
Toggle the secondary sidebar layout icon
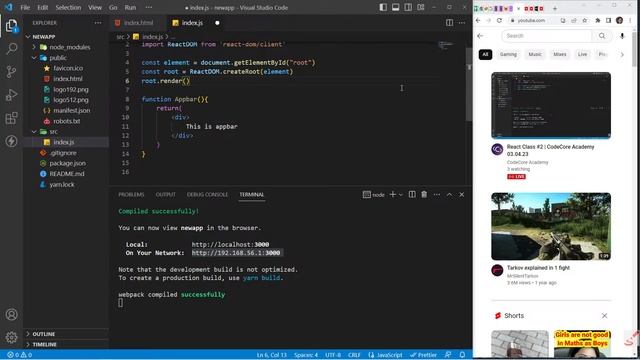click(x=408, y=7)
